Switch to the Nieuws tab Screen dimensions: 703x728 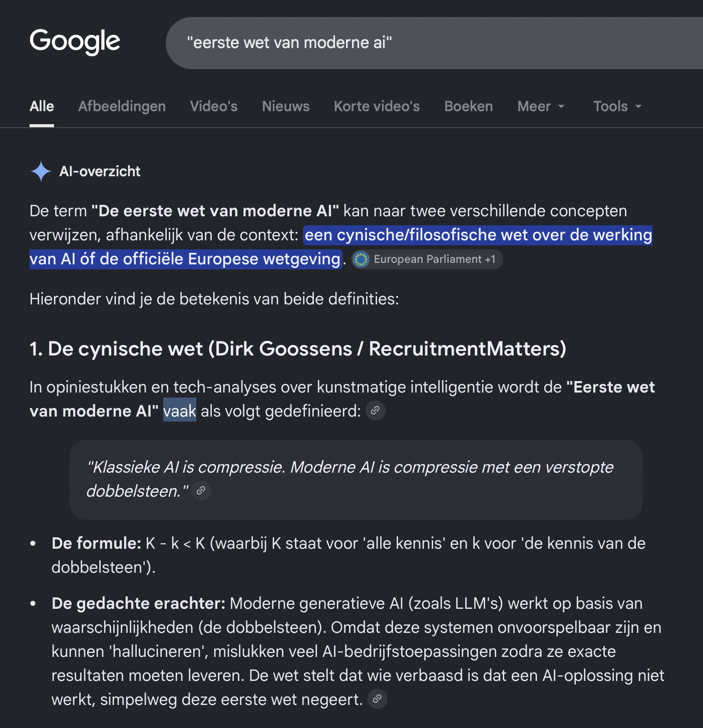286,106
